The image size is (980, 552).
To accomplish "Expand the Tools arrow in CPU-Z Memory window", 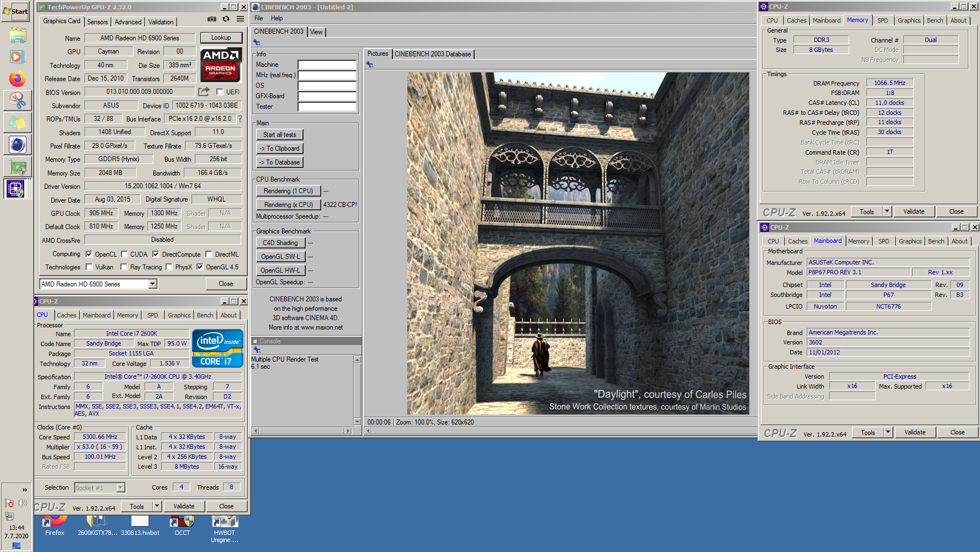I will tap(887, 211).
